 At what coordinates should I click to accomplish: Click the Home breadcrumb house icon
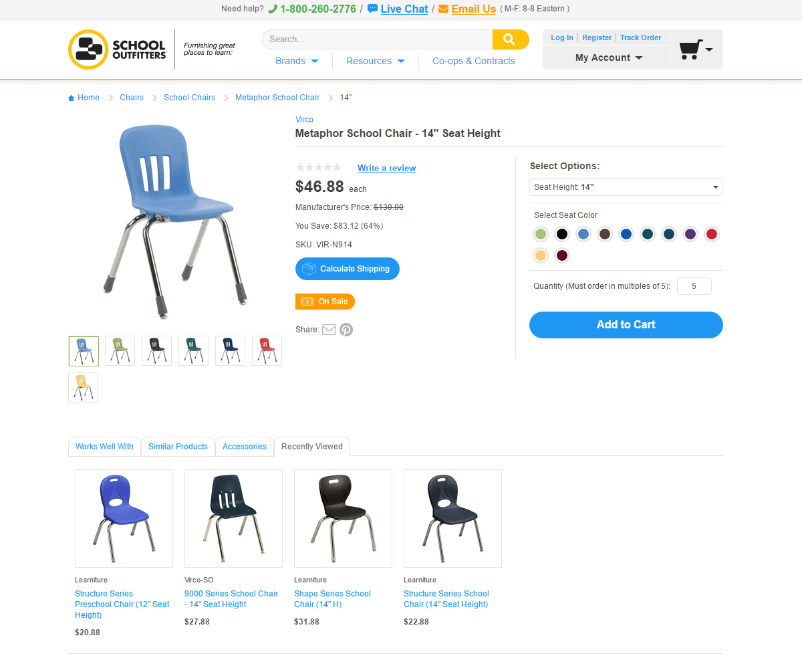tap(72, 98)
